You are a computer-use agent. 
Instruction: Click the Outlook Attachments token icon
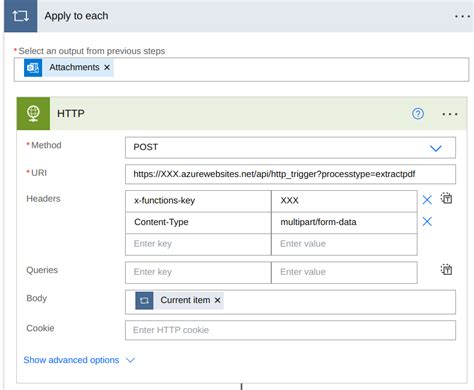click(33, 68)
